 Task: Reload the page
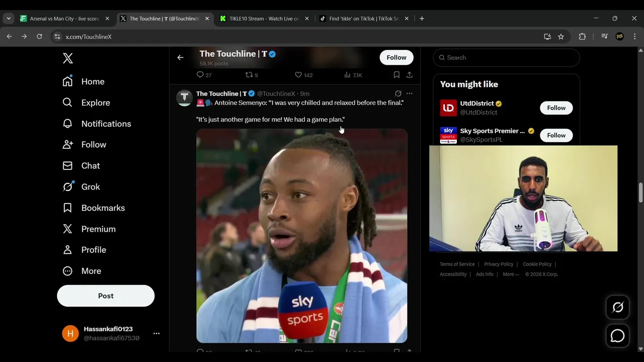[x=39, y=36]
